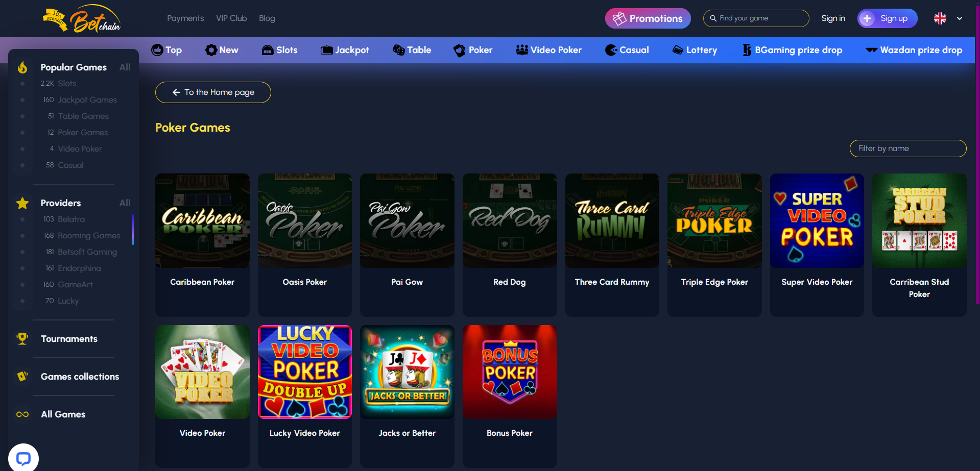The height and width of the screenshot is (471, 980).
Task: Click the Providers star icon
Action: point(22,203)
